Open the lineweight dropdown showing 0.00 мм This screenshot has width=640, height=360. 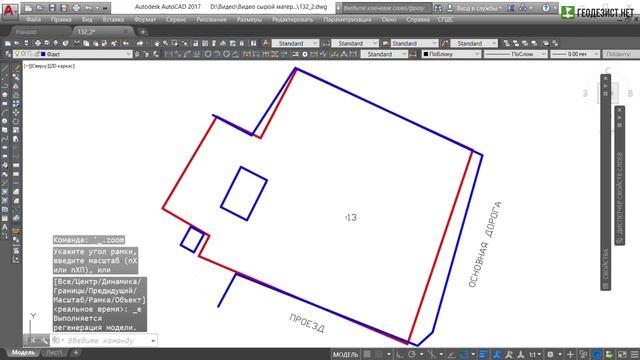click(575, 54)
